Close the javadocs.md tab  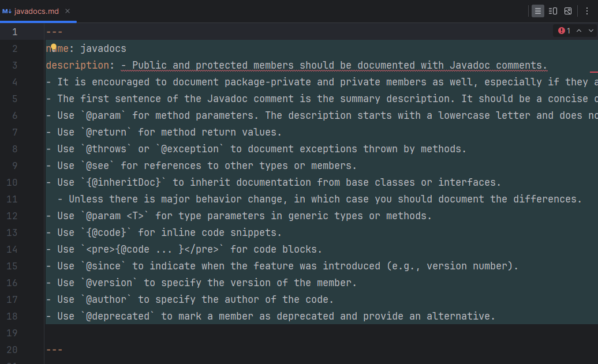[68, 11]
